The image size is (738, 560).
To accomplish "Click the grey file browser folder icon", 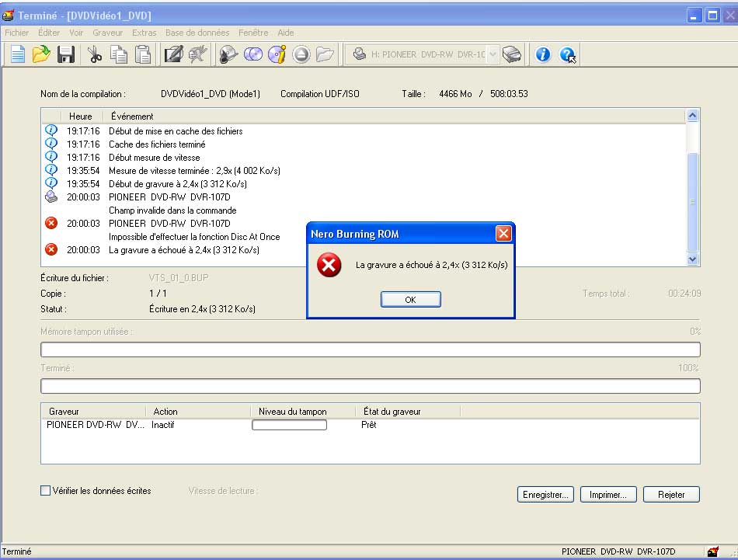I will [325, 54].
